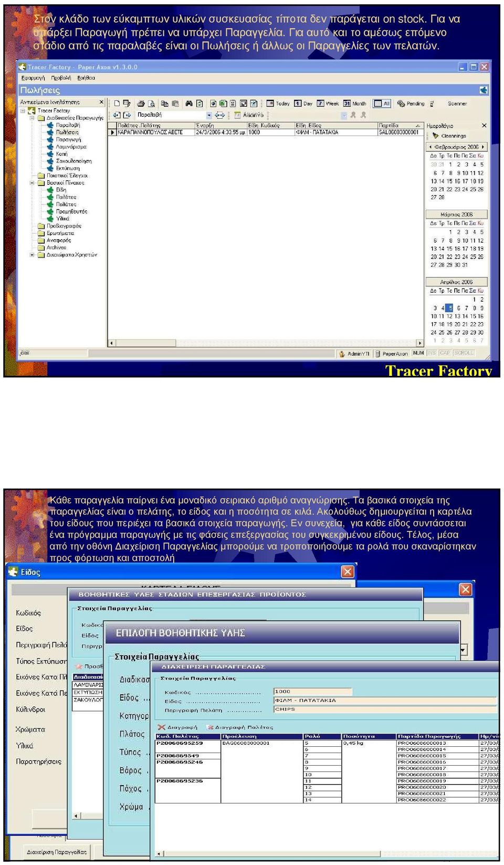Select April 5 in the calendar
The width and height of the screenshot is (504, 865).
450,308
